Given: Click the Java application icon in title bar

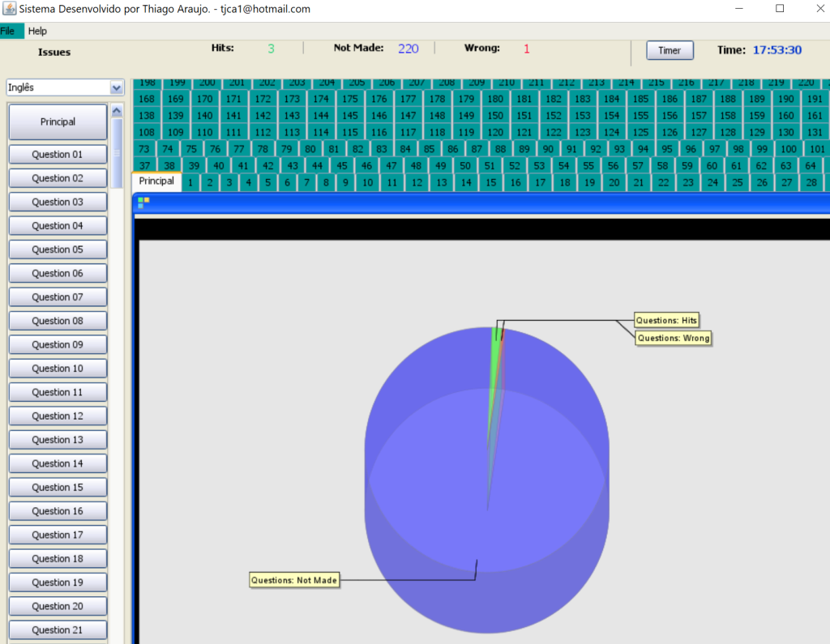Looking at the screenshot, I should [x=9, y=8].
